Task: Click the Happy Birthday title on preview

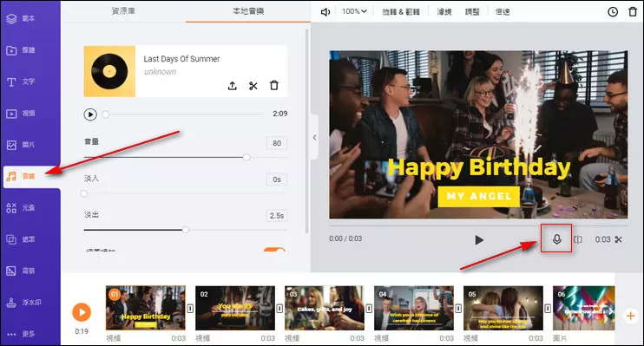Action: click(x=479, y=168)
